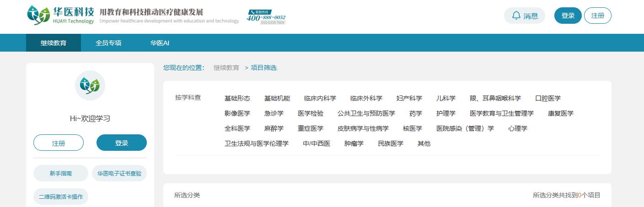Image resolution: width=644 pixels, height=207 pixels.
Task: Click the circular avatar logo in sidebar
Action: pos(90,85)
